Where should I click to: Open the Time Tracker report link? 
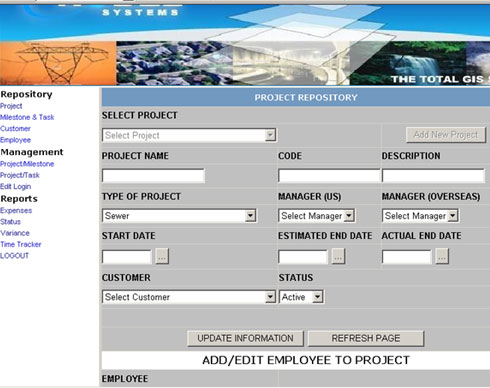tap(21, 244)
